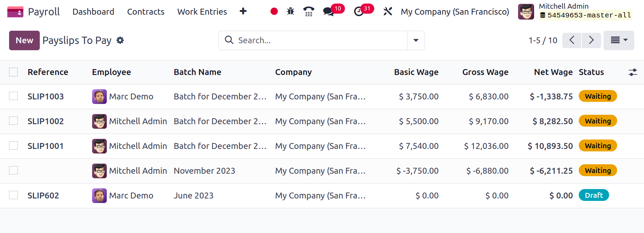Open the wrench and screwdriver tools icon
Screen dimensions: 644x233
point(388,12)
